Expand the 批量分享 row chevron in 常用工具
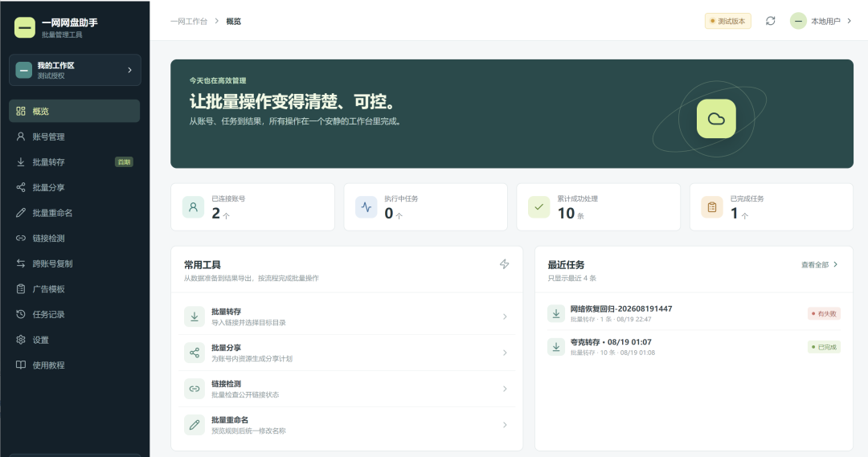 coord(505,353)
